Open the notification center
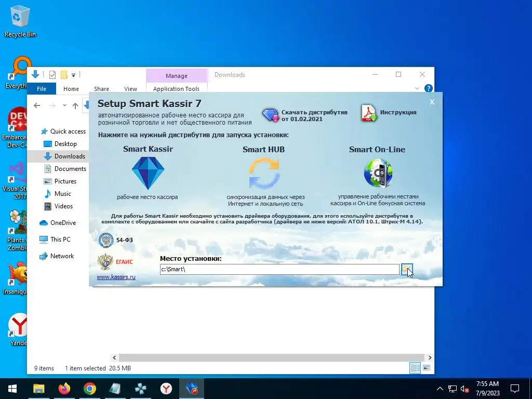The image size is (532, 399). 515,389
